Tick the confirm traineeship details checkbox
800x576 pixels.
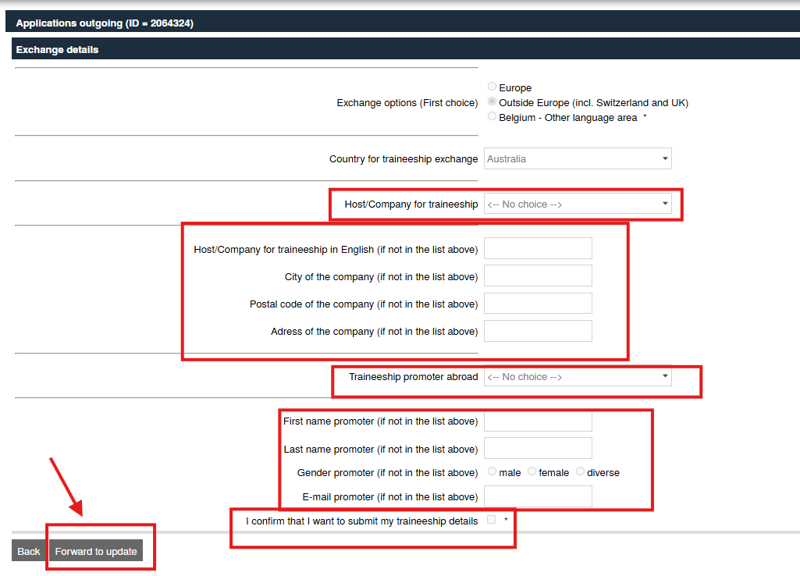click(491, 520)
